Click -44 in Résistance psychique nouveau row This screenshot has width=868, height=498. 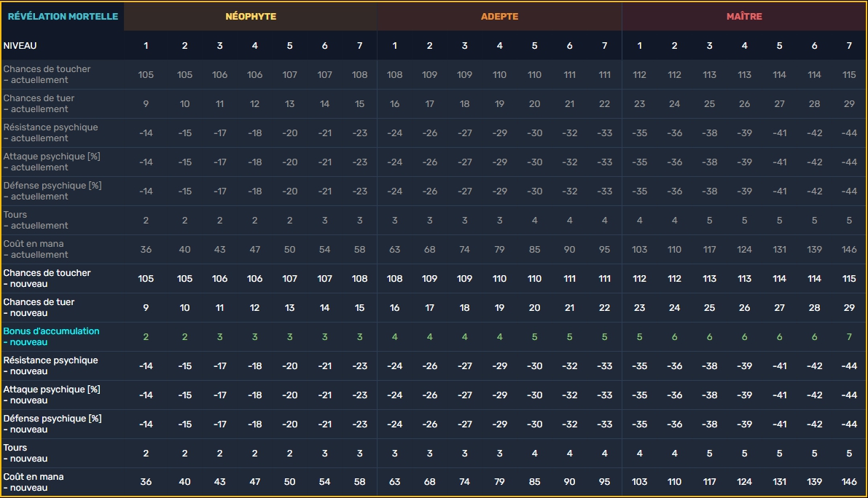coord(849,366)
